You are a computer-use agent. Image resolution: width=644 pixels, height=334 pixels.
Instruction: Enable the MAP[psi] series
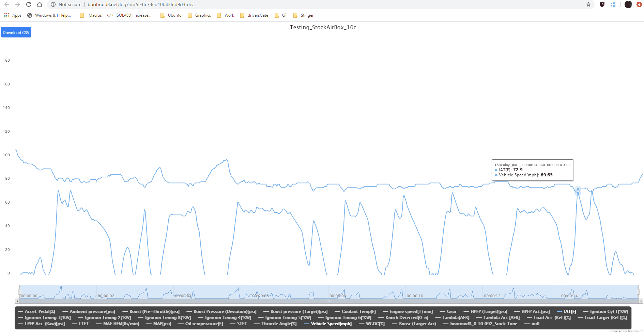159,324
